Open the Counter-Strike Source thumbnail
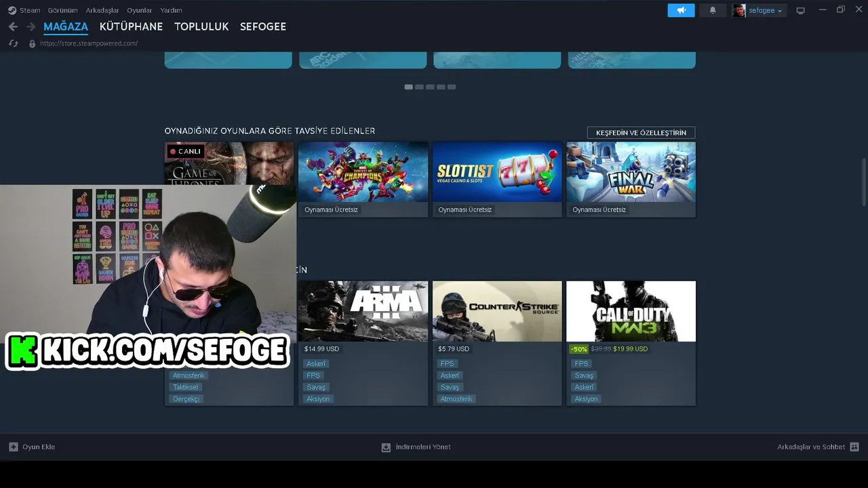Image resolution: width=868 pixels, height=488 pixels. coord(497,311)
